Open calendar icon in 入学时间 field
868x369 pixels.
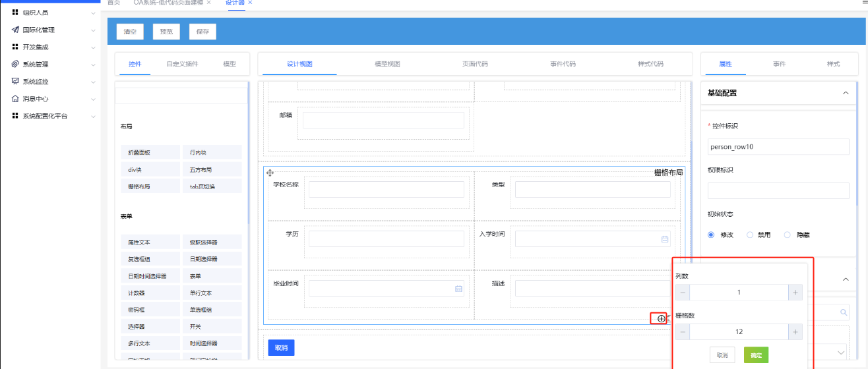[x=665, y=239]
